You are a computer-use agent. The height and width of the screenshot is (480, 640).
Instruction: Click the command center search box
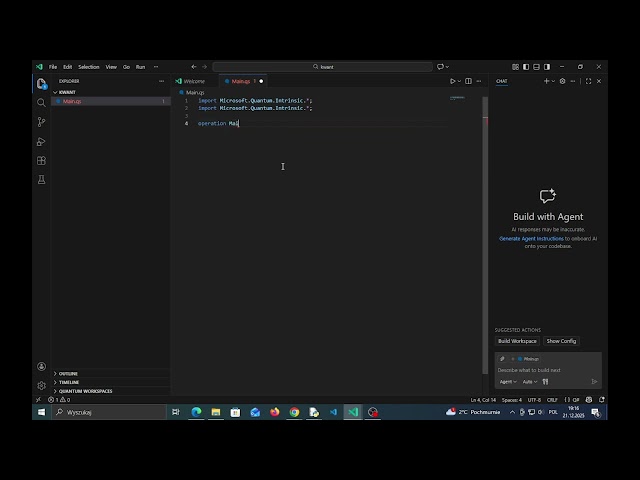[322, 67]
